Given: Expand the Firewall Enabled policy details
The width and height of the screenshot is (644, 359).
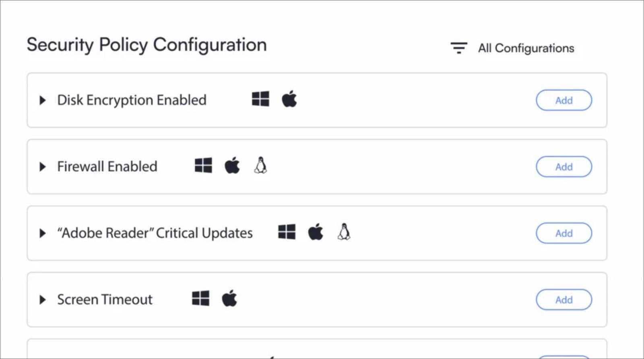Looking at the screenshot, I should tap(43, 167).
